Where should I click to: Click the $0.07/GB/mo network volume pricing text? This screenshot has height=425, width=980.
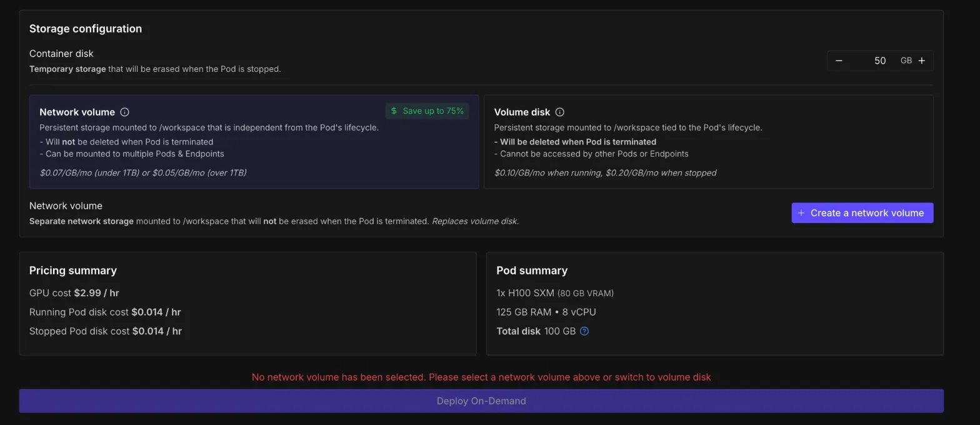click(x=142, y=172)
